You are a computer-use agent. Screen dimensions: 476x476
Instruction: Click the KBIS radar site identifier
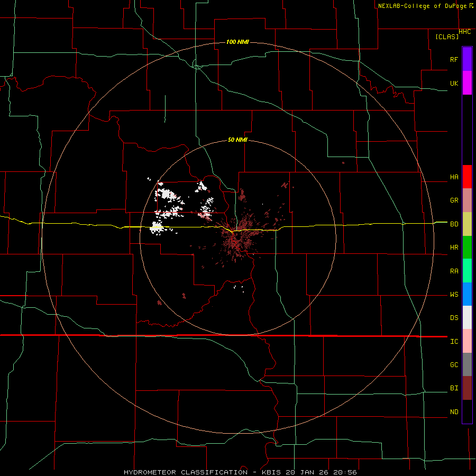click(x=272, y=472)
